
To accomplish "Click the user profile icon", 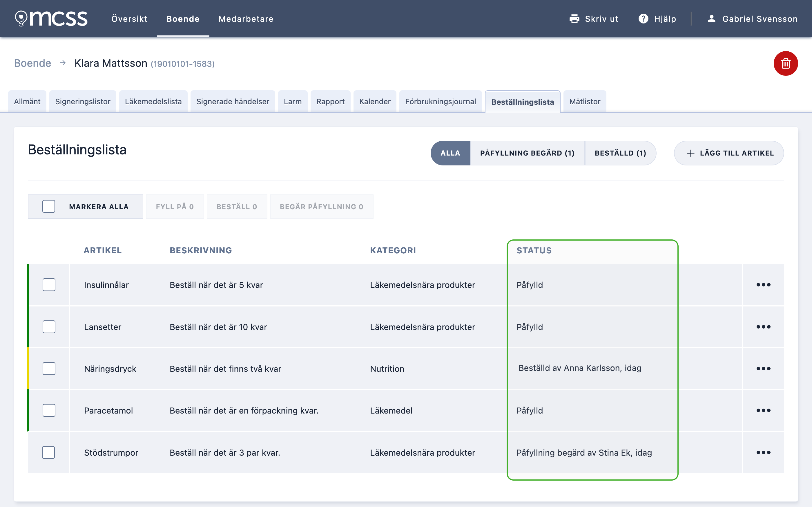I will click(x=711, y=19).
